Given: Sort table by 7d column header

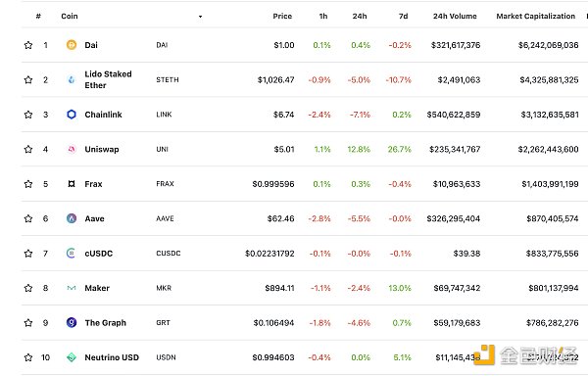Looking at the screenshot, I should pyautogui.click(x=403, y=16).
